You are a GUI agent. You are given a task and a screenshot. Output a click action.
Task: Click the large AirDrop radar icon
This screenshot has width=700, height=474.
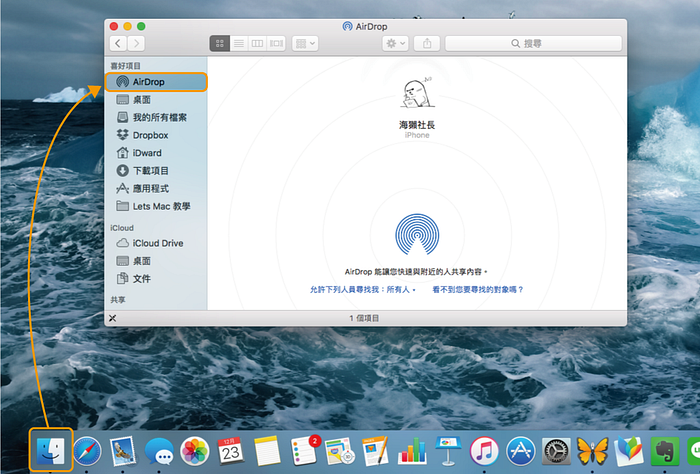pos(417,234)
